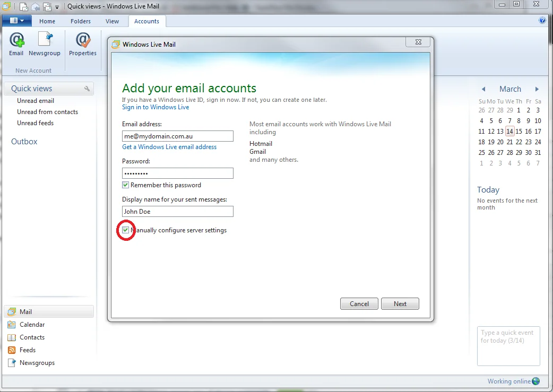Viewport: 553px width, 392px height.
Task: Click the Cancel button
Action: click(x=359, y=304)
